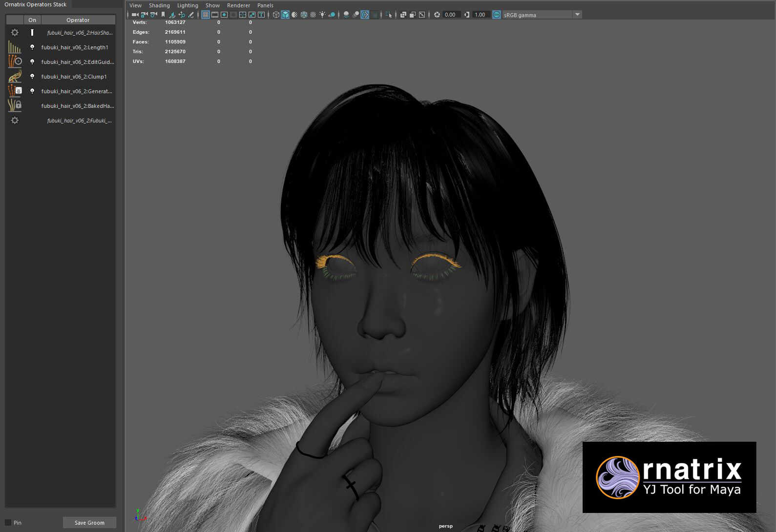Click the Generate operator icon

coord(15,91)
